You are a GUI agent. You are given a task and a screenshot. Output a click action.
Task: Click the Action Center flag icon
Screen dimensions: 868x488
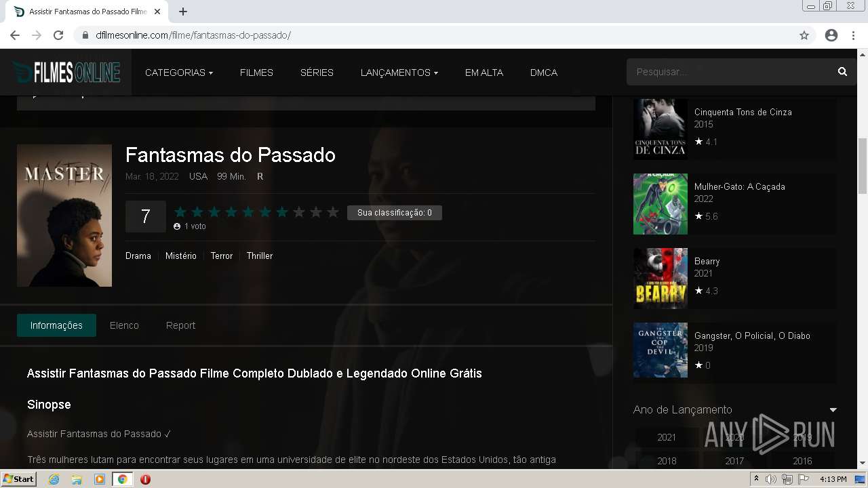point(804,479)
